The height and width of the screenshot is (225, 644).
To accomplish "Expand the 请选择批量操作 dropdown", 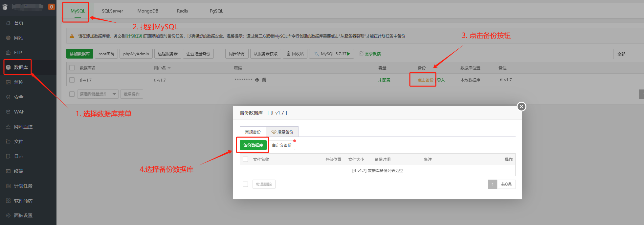I will point(98,94).
